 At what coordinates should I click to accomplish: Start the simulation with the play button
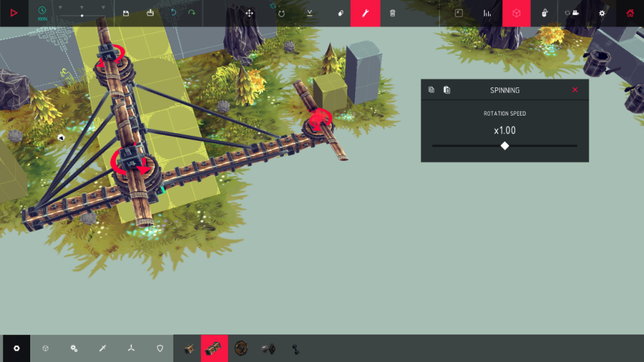pyautogui.click(x=14, y=13)
